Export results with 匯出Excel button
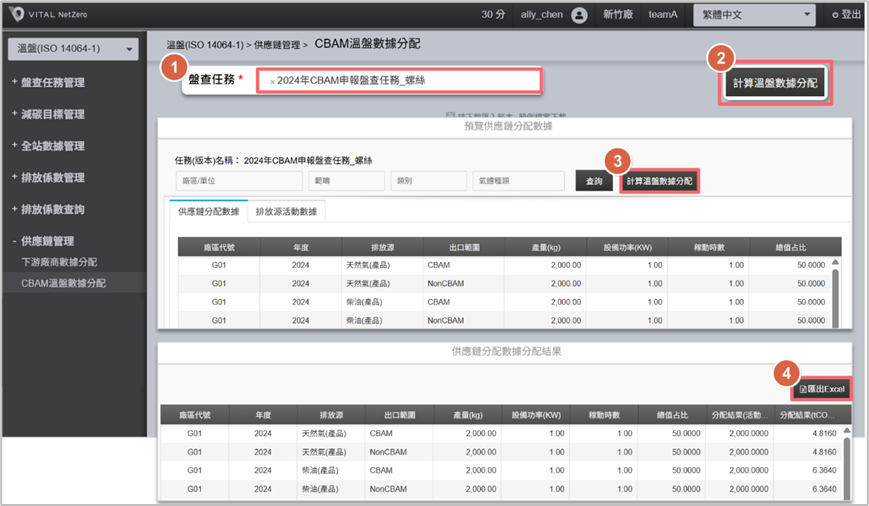 tap(823, 388)
